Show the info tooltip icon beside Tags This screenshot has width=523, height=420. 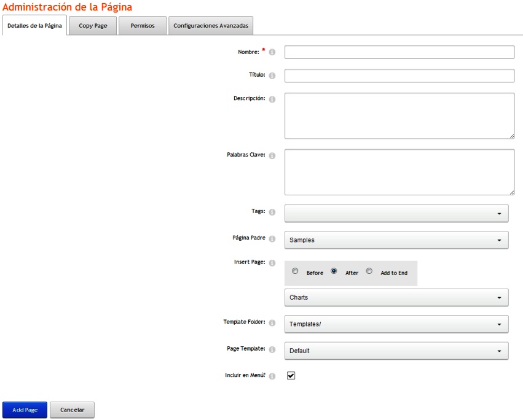[272, 212]
